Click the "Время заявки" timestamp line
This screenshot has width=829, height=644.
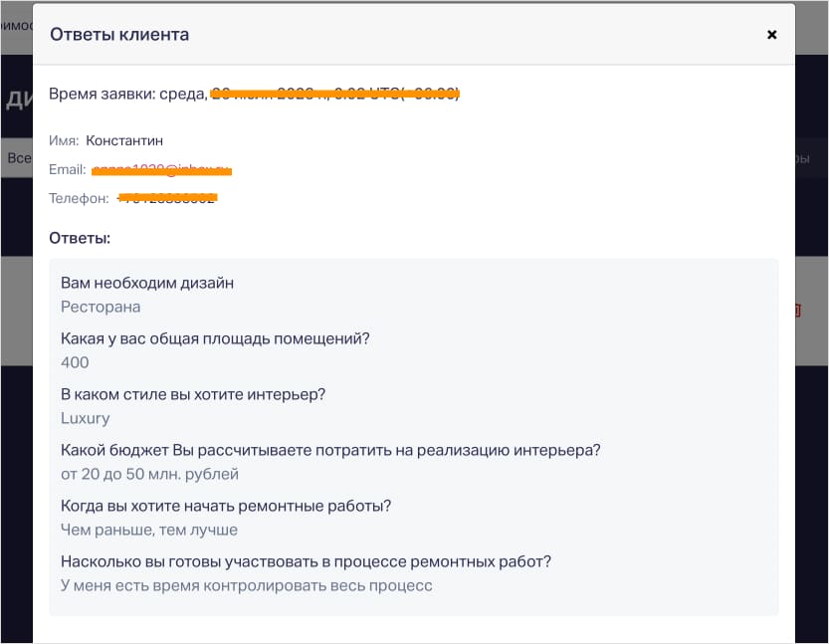click(x=254, y=94)
